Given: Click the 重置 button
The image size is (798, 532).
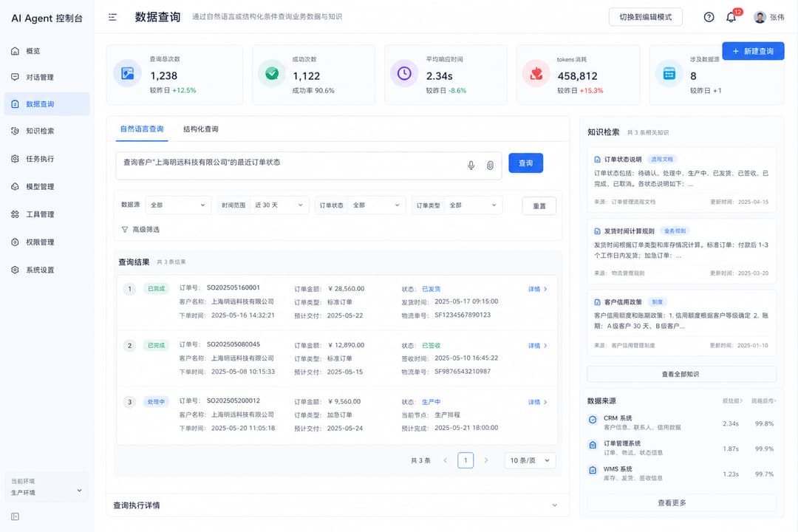Looking at the screenshot, I should (539, 205).
